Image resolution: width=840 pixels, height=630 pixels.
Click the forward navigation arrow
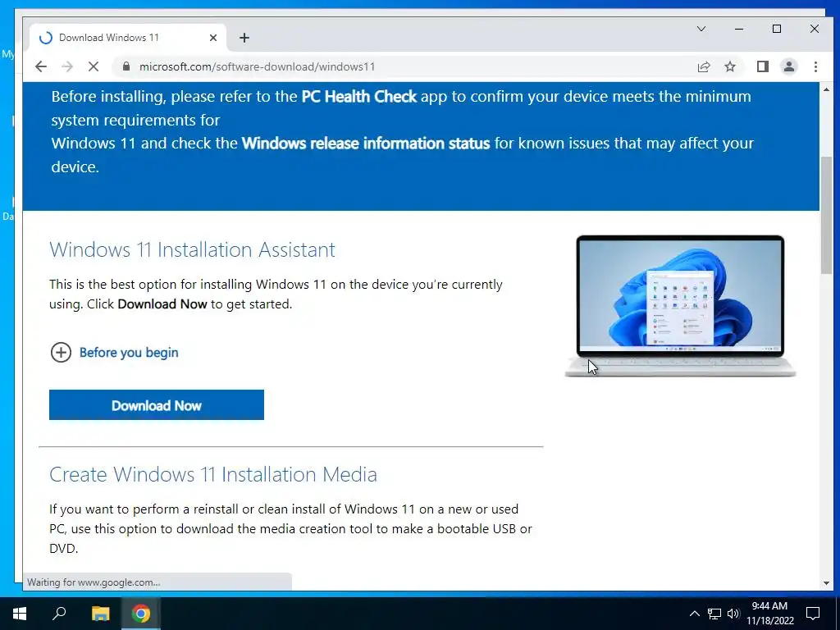pos(67,66)
